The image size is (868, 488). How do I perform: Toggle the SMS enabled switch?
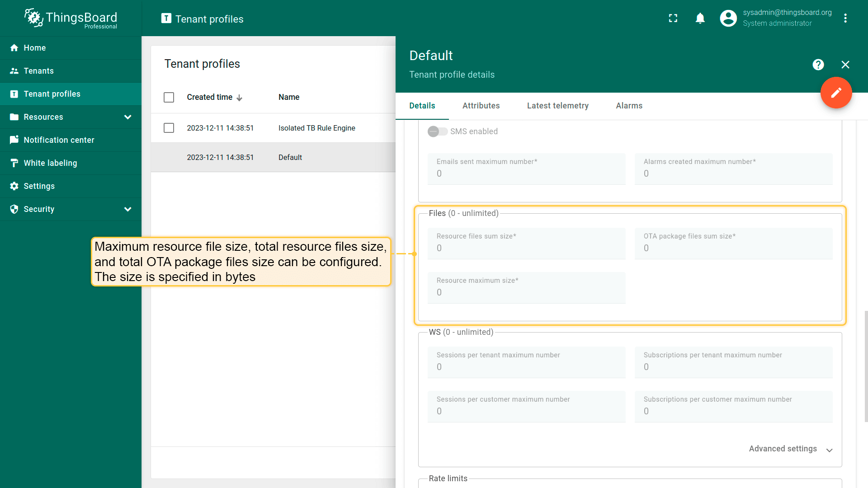click(x=437, y=131)
